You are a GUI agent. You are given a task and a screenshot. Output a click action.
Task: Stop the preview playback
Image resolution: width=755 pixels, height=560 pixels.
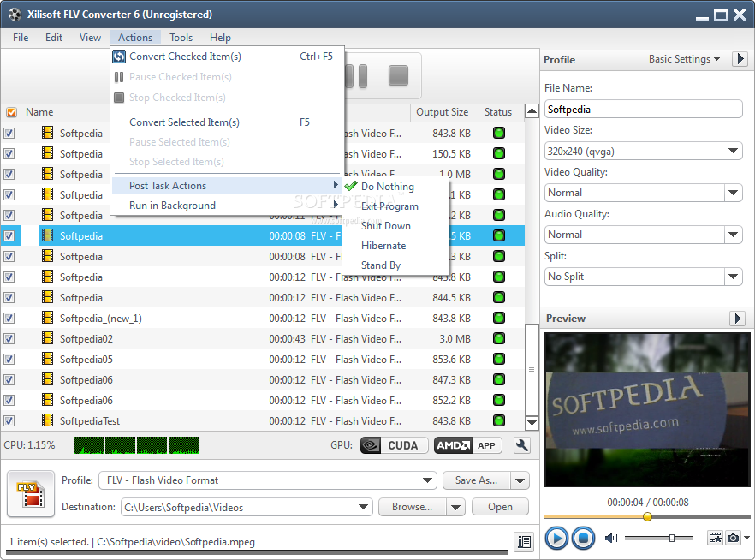pos(583,538)
